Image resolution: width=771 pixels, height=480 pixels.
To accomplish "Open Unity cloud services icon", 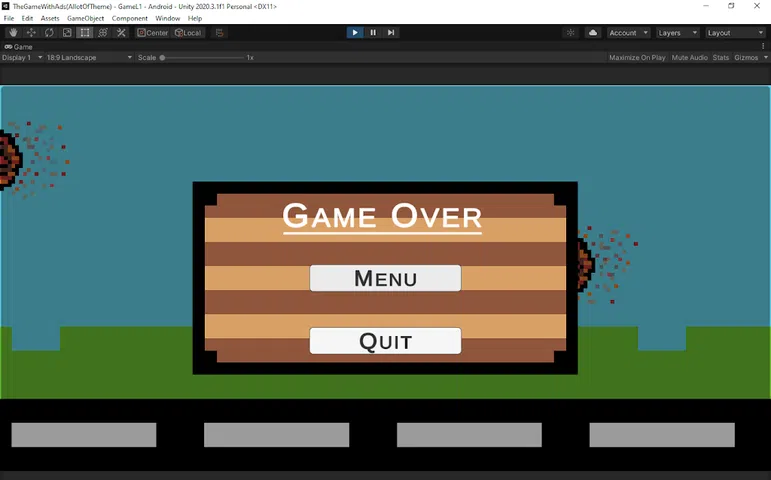I will click(593, 33).
